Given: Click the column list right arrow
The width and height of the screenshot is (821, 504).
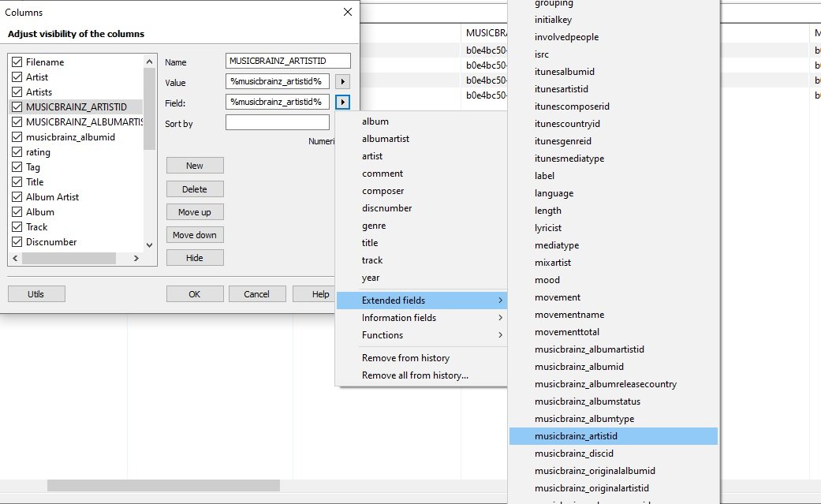Looking at the screenshot, I should (x=136, y=258).
